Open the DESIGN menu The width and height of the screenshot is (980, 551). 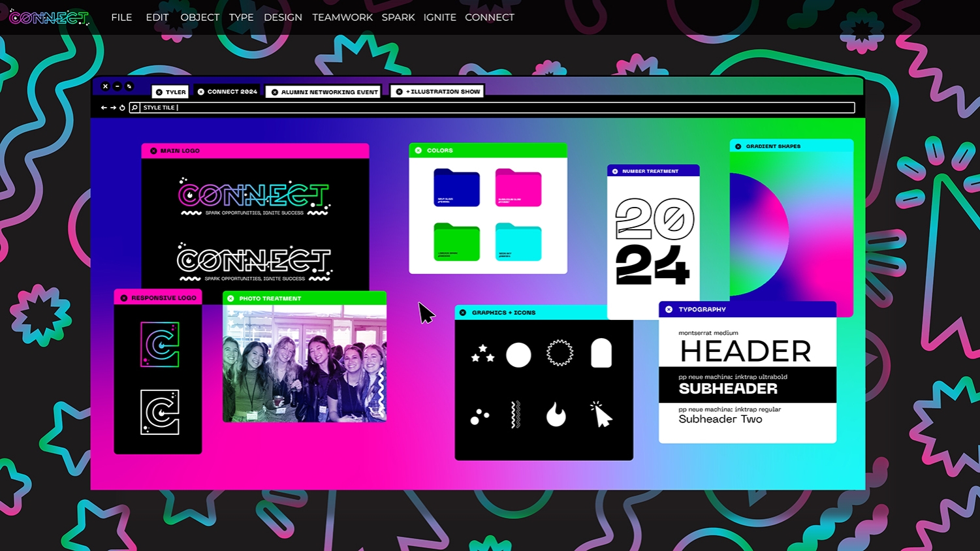[x=283, y=18]
